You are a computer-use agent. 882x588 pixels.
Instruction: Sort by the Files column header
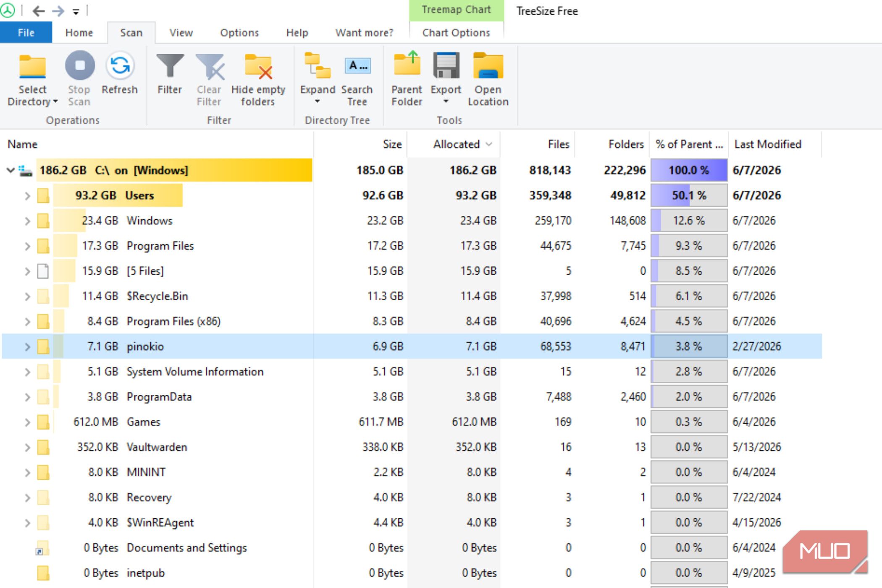[538, 144]
